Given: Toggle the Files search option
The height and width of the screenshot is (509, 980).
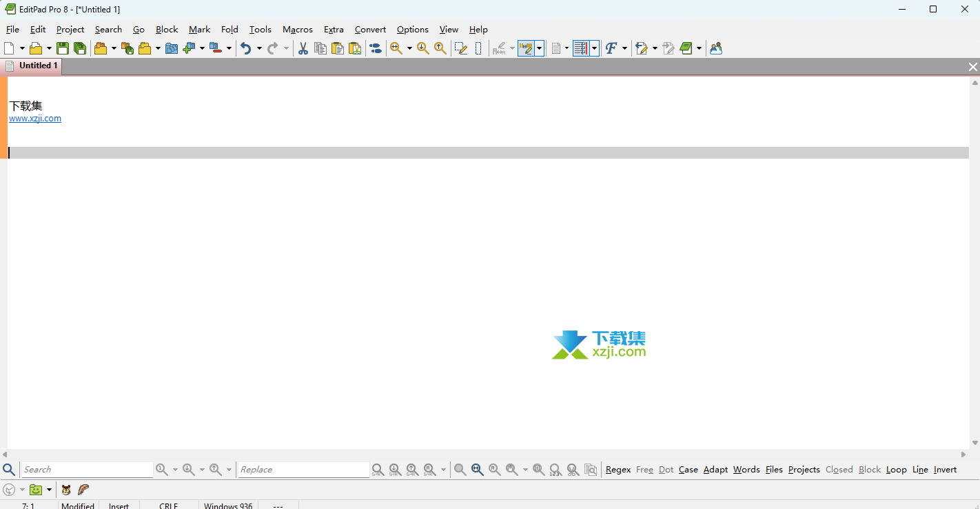Looking at the screenshot, I should [x=774, y=470].
